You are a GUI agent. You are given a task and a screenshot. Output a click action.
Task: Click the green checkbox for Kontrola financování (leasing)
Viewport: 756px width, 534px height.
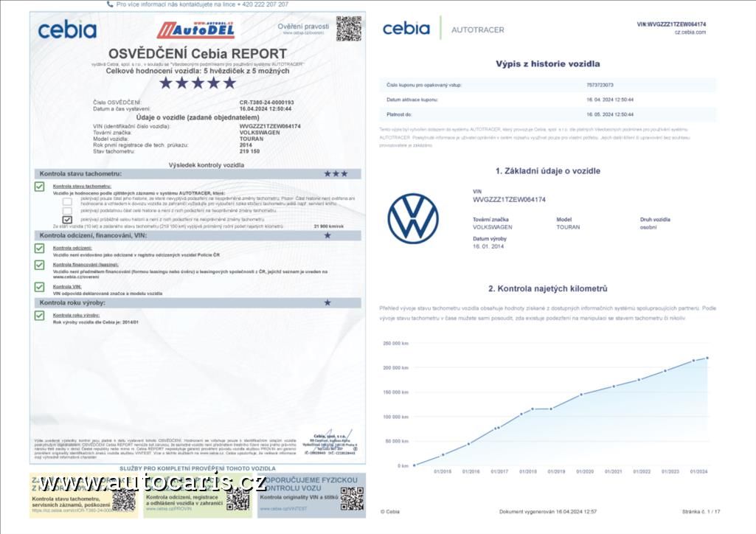pos(40,265)
